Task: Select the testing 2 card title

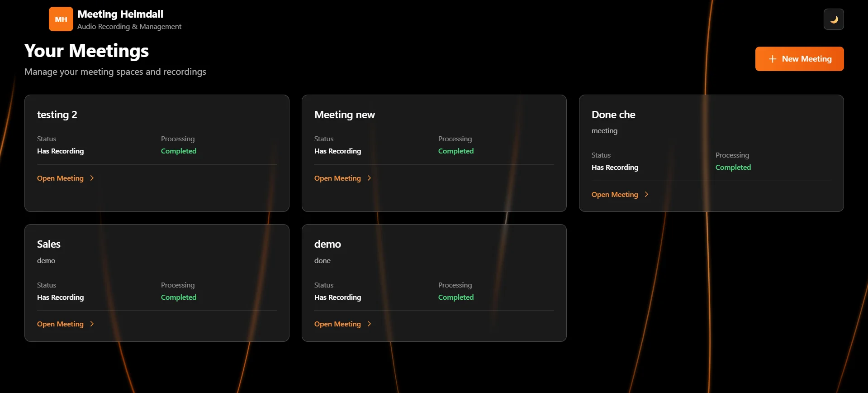Action: pyautogui.click(x=57, y=115)
